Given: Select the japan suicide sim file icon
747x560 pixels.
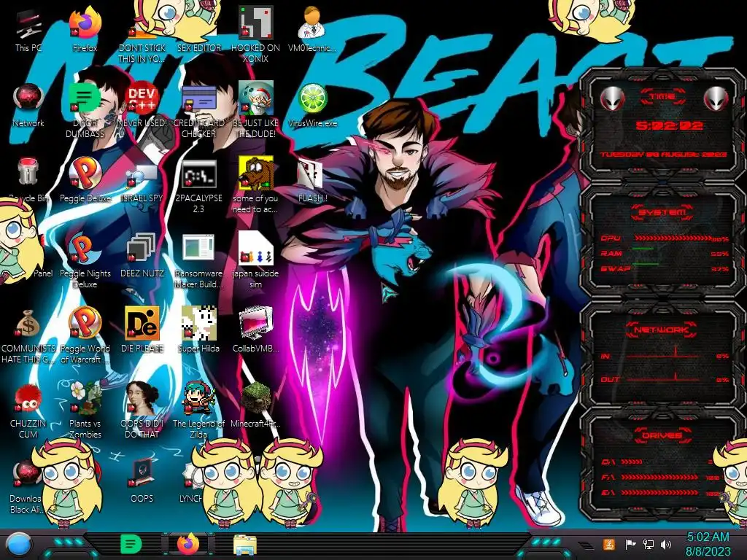Looking at the screenshot, I should click(x=256, y=248).
